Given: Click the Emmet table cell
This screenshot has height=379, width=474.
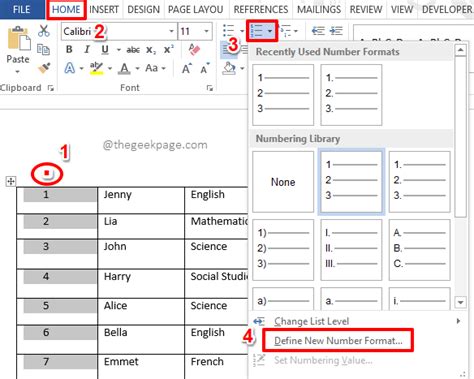Looking at the screenshot, I should coord(141,366).
